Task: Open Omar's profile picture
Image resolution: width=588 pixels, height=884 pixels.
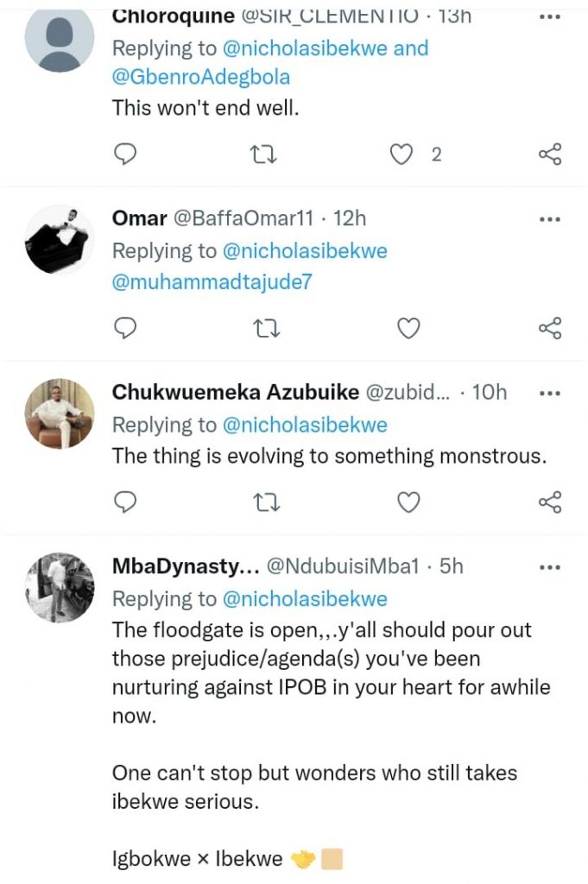Action: [59, 239]
